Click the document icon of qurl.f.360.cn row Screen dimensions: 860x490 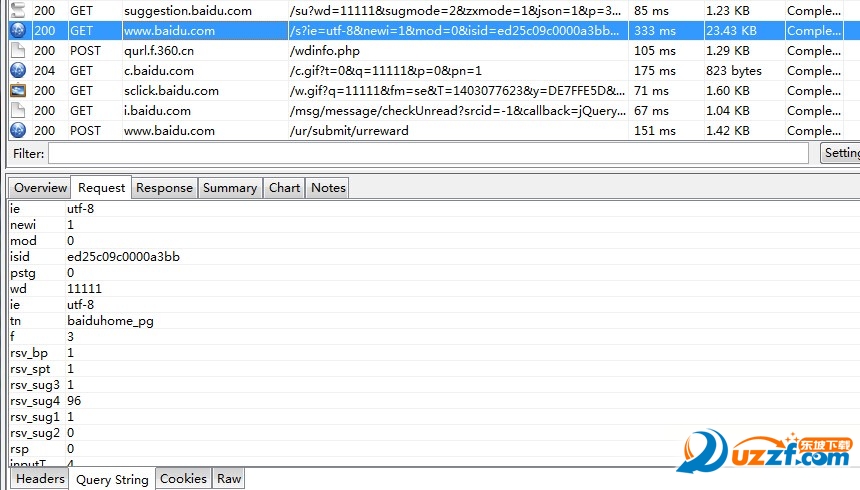(18, 50)
